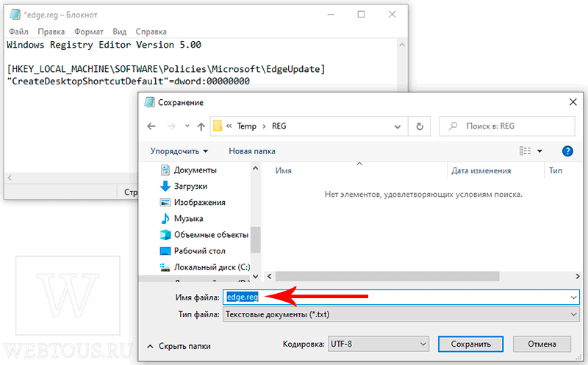Go up one folder level arrow
The image size is (588, 365).
201,126
